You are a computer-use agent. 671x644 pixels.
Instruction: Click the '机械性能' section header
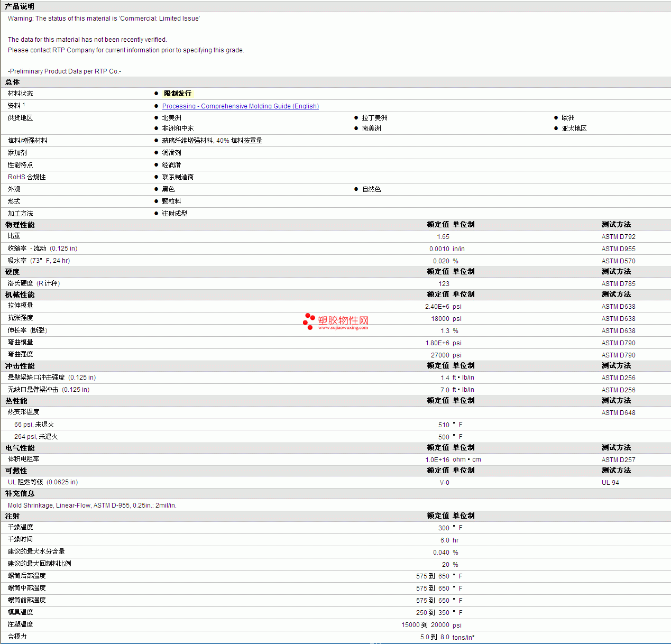pyautogui.click(x=20, y=295)
